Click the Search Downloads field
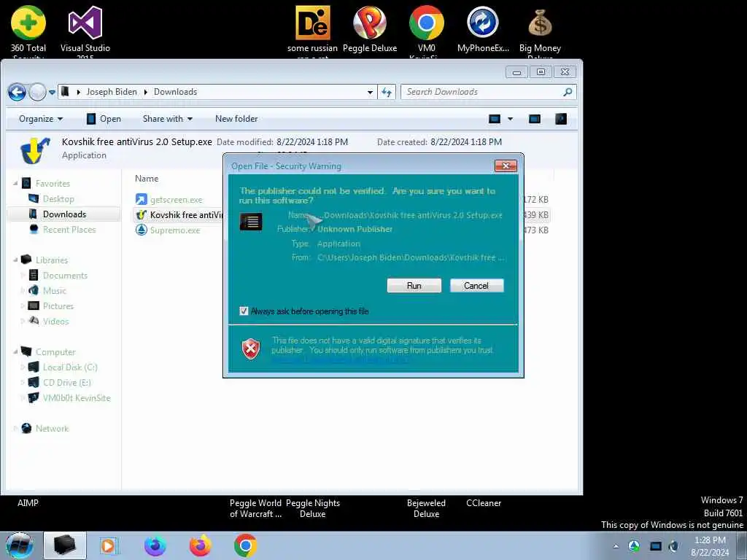 click(x=481, y=92)
